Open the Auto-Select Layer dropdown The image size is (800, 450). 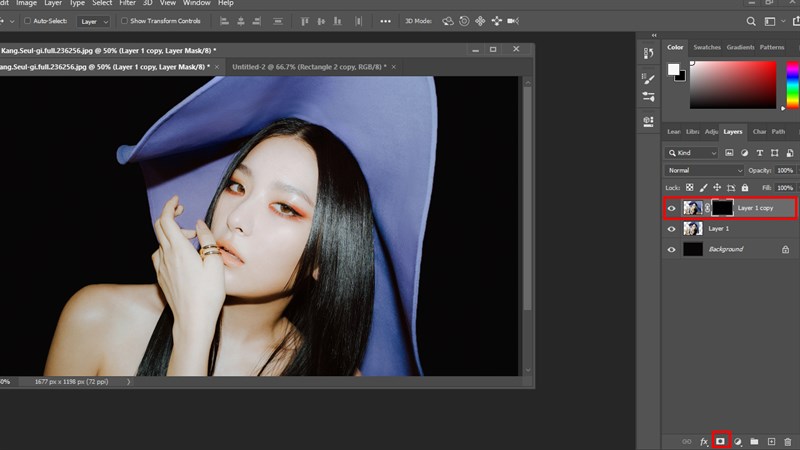(x=93, y=21)
